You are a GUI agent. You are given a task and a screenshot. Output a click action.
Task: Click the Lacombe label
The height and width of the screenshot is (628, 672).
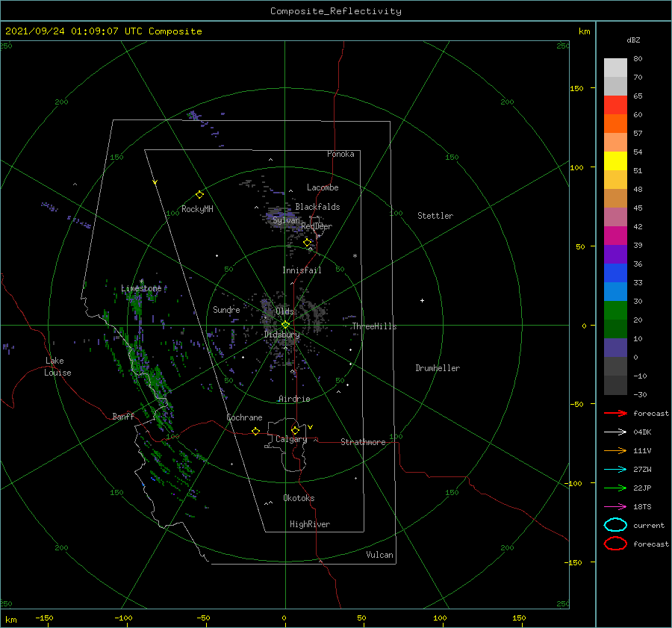pyautogui.click(x=323, y=187)
